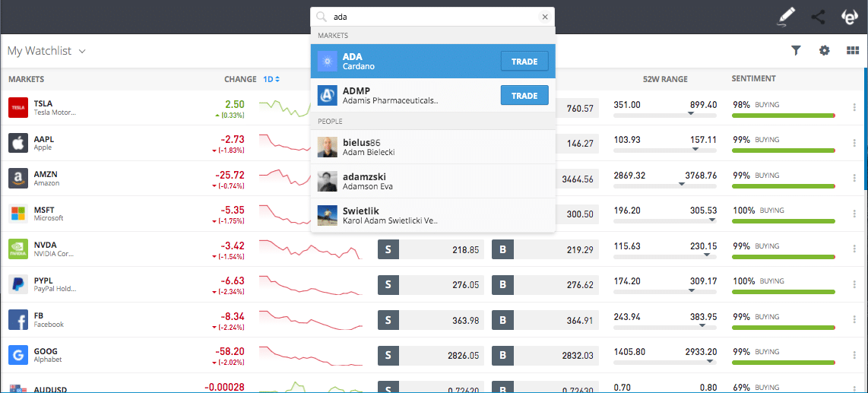868x393 pixels.
Task: Click the AUDUSD currency row name
Action: pyautogui.click(x=50, y=389)
